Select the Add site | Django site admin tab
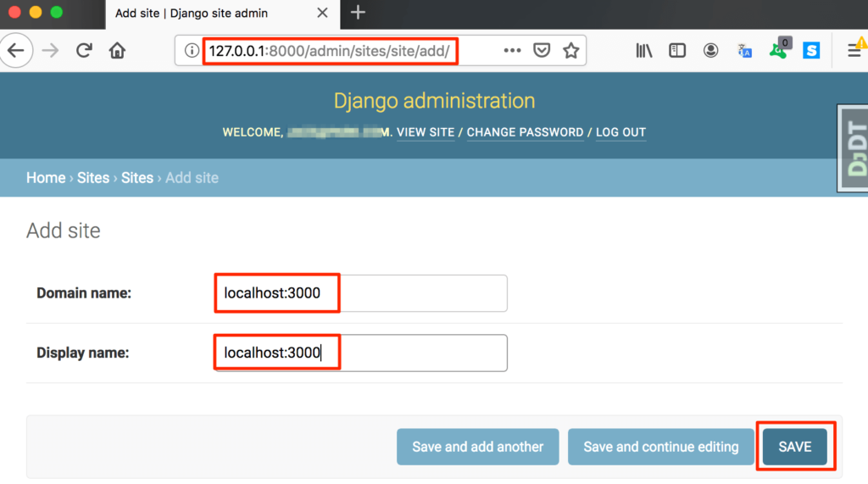This screenshot has width=868, height=484. click(x=222, y=14)
